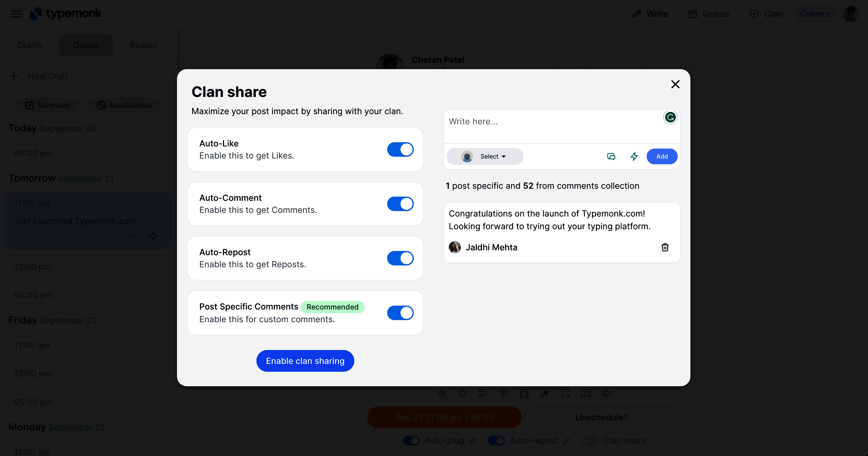Click the plus icon for New Draft
Image resolution: width=868 pixels, height=456 pixels.
coord(14,76)
